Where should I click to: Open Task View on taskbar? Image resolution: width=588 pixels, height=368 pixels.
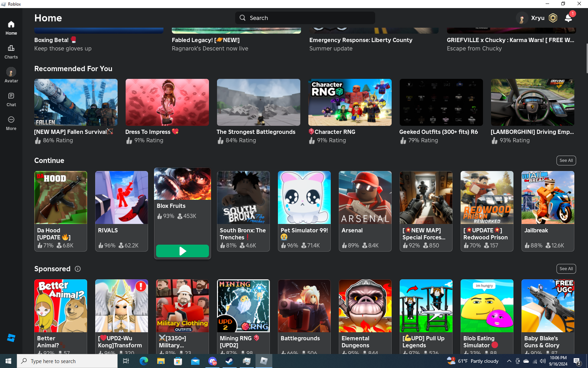[x=126, y=361]
